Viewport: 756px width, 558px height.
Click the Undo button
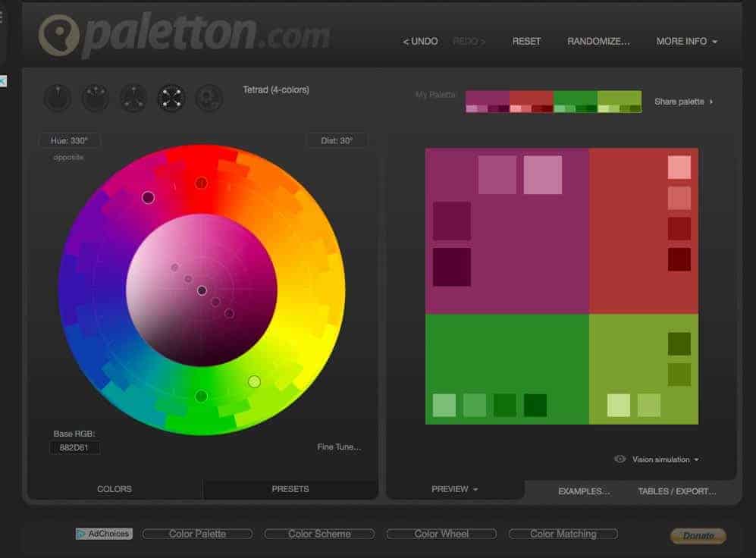coord(420,42)
